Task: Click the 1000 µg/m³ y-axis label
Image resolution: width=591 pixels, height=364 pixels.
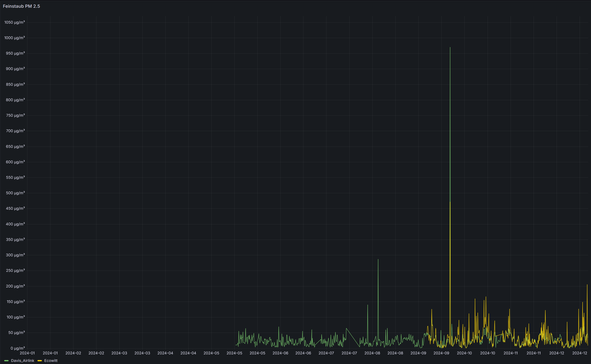Action: coord(14,38)
